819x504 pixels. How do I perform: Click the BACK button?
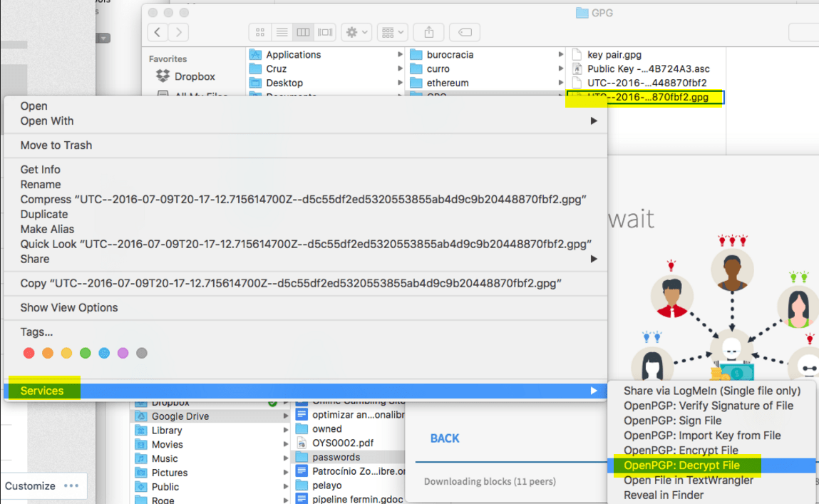444,438
